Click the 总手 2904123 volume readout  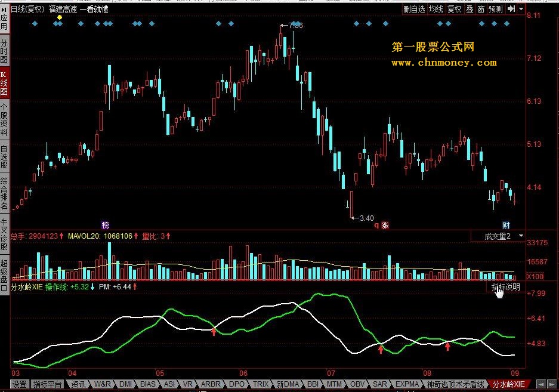[37, 236]
